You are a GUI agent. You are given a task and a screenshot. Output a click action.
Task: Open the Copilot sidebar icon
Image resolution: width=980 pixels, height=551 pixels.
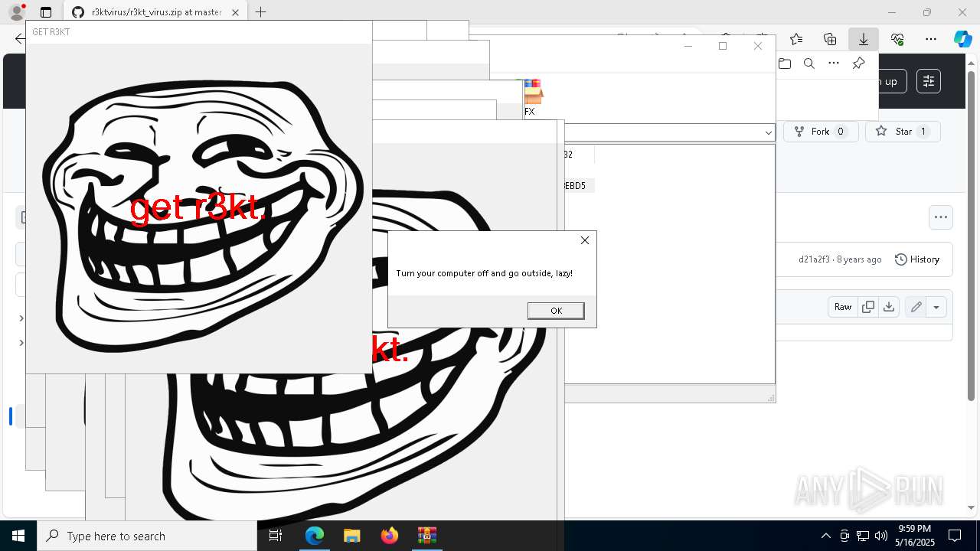(962, 39)
